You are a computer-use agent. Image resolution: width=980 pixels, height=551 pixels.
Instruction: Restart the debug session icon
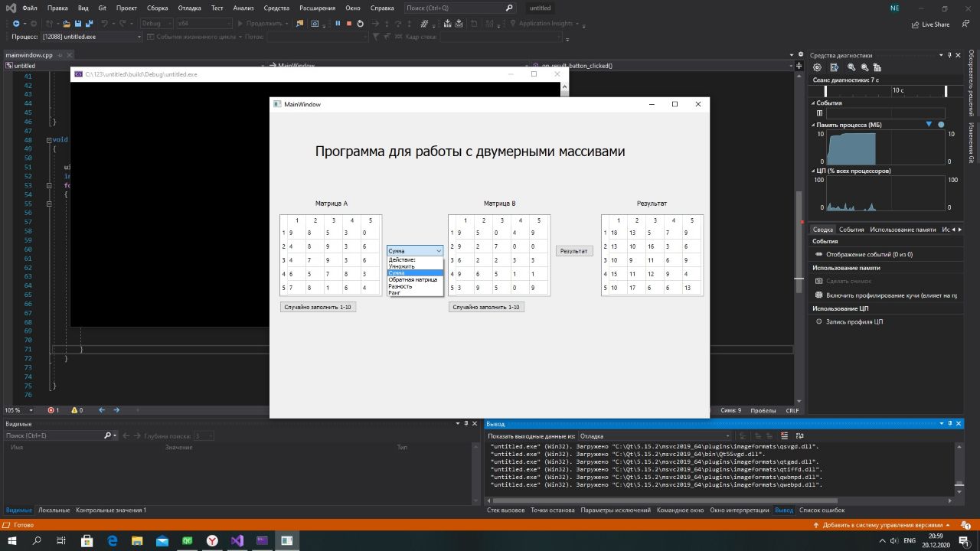tap(361, 24)
